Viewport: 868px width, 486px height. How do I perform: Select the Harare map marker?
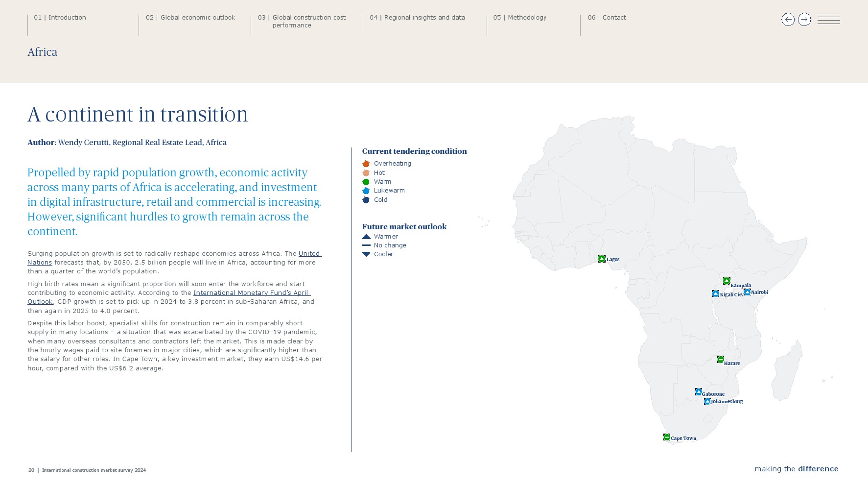[720, 360]
